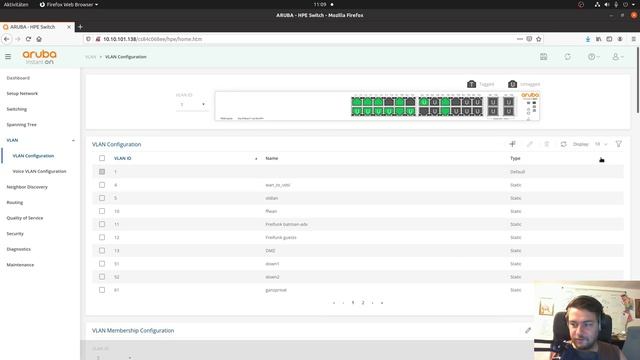Open the Display rows-per-page dropdown
Image resolution: width=640 pixels, height=360 pixels.
pyautogui.click(x=601, y=144)
